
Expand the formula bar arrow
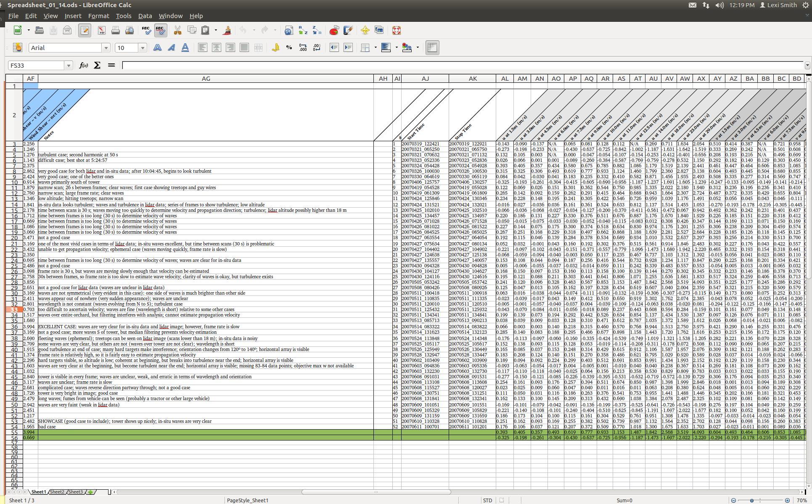click(x=807, y=66)
